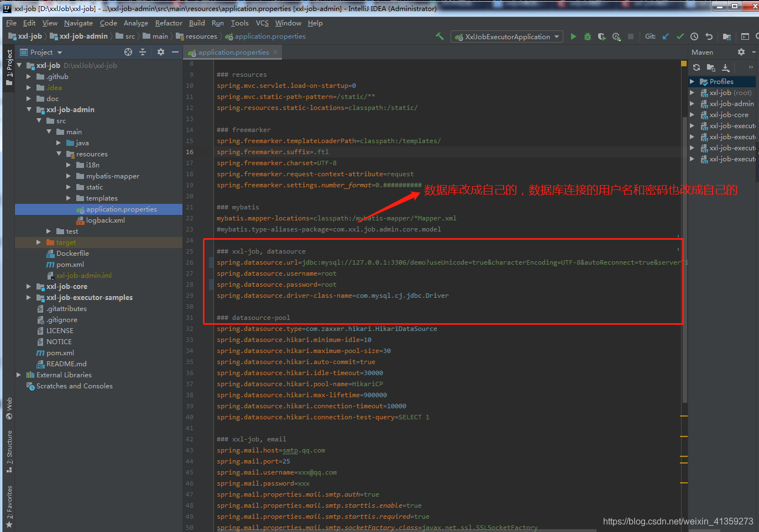This screenshot has height=532, width=759.
Task: Click the main breadcrumb in navigation bar
Action: [155, 36]
